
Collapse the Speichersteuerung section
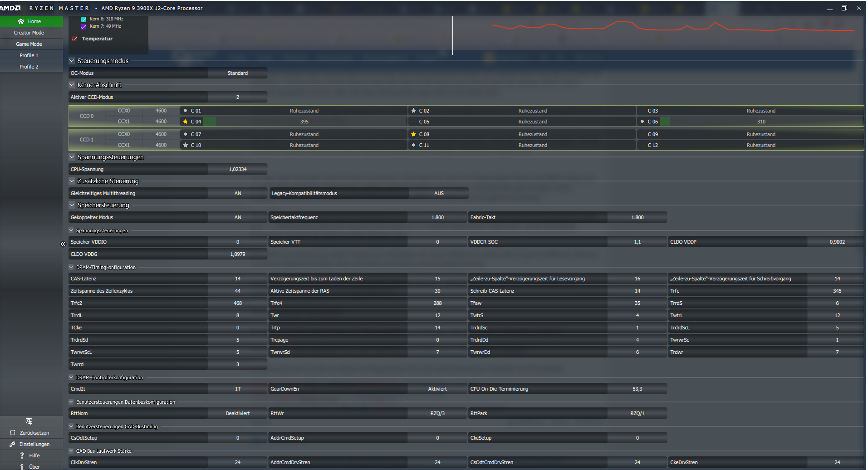(x=72, y=205)
